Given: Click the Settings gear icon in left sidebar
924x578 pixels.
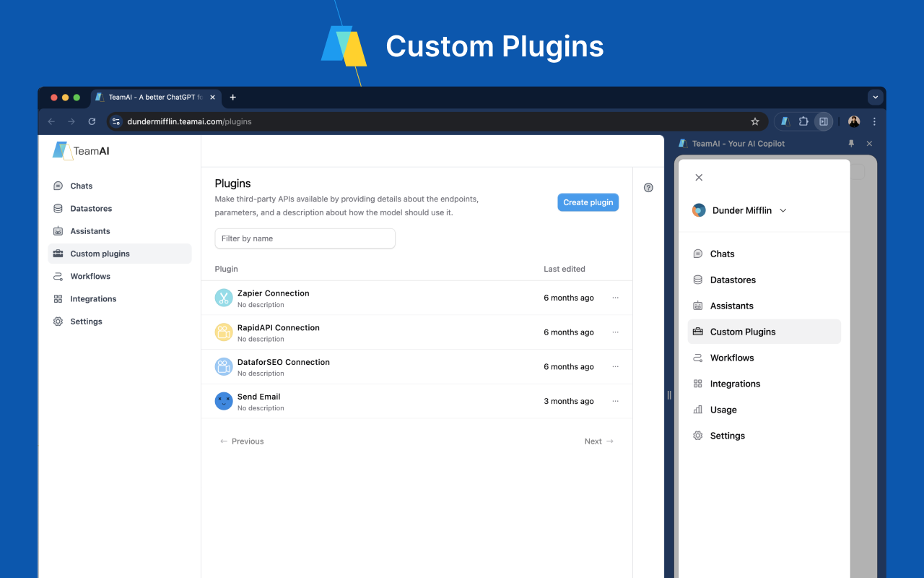Looking at the screenshot, I should [x=58, y=322].
